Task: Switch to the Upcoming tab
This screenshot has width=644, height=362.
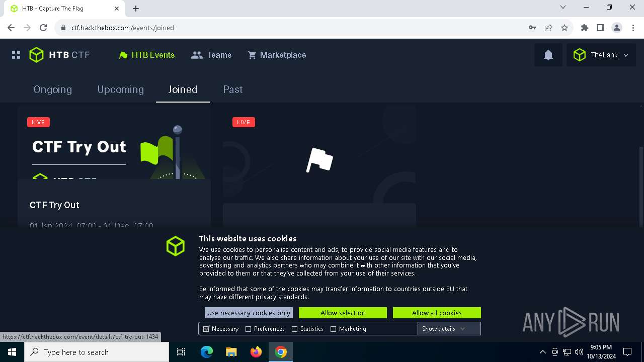Action: (x=121, y=89)
